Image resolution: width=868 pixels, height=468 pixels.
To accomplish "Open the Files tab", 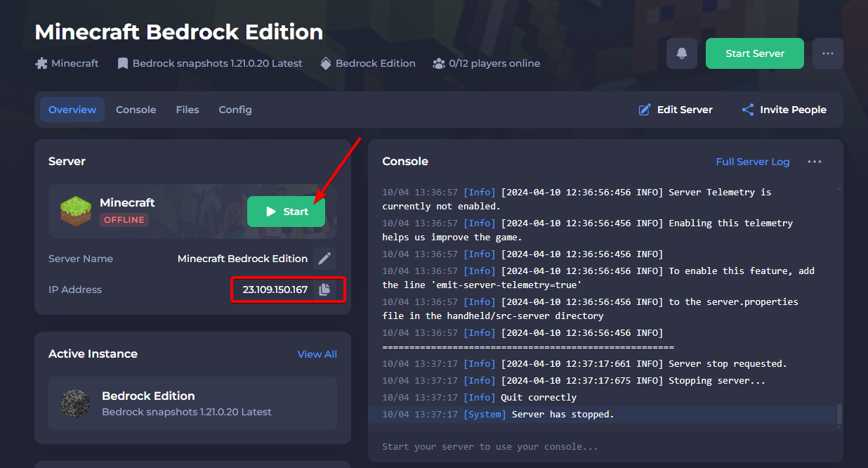I will (188, 110).
